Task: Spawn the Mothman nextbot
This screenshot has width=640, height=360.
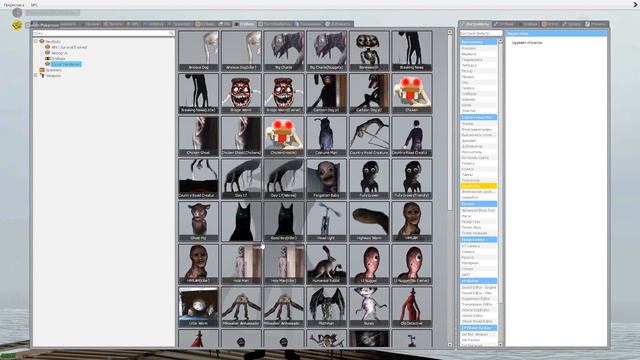Action: 326,307
